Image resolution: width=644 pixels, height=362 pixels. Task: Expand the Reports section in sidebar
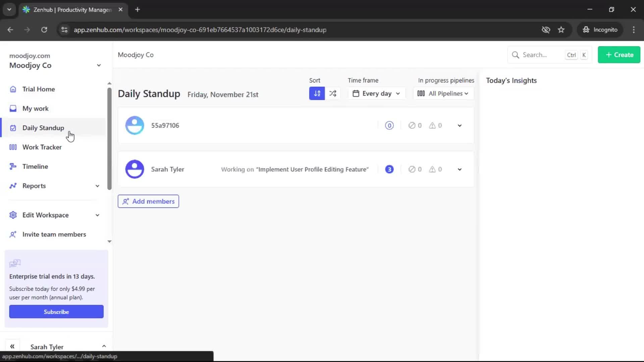97,186
